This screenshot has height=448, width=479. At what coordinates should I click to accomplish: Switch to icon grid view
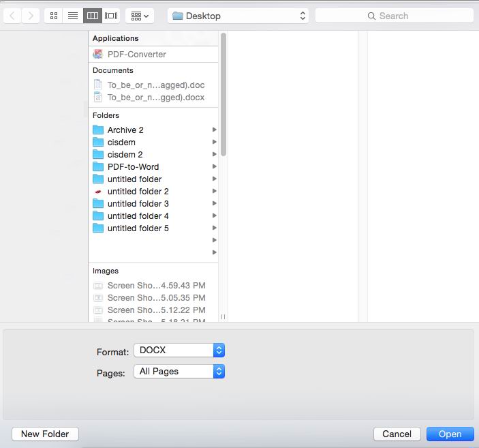pos(54,16)
